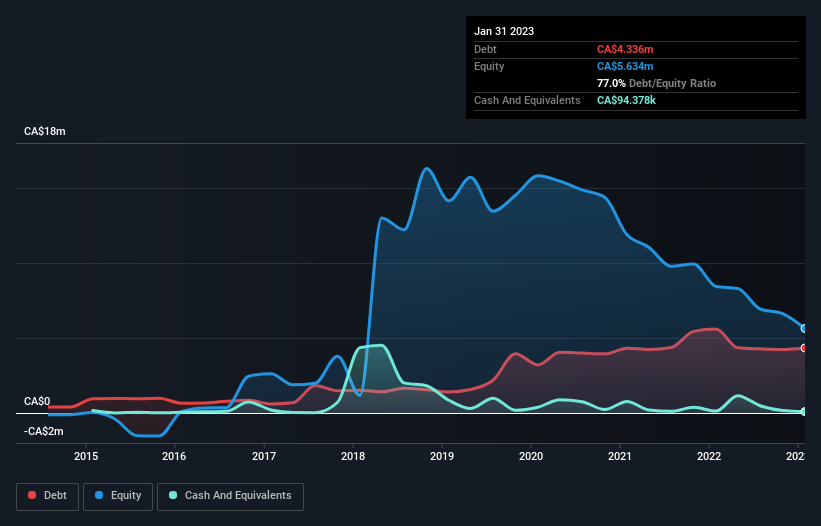Toggle the Debt legend button
Screen dimensions: 821x526
click(48, 496)
